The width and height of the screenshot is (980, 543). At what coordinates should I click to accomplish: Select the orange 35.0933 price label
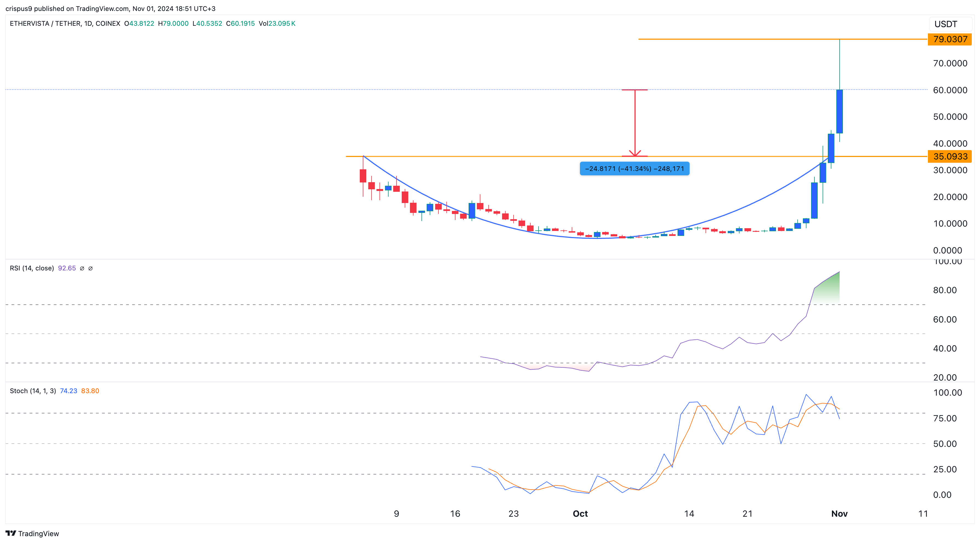[x=950, y=156]
